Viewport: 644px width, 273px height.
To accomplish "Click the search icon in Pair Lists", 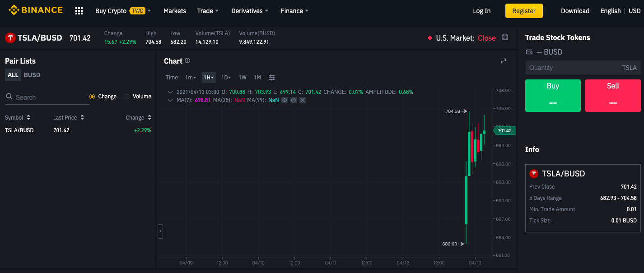I will (x=9, y=97).
